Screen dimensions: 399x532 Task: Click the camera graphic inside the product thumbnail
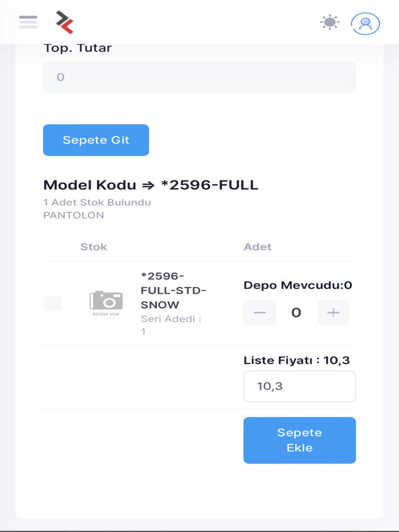[105, 299]
